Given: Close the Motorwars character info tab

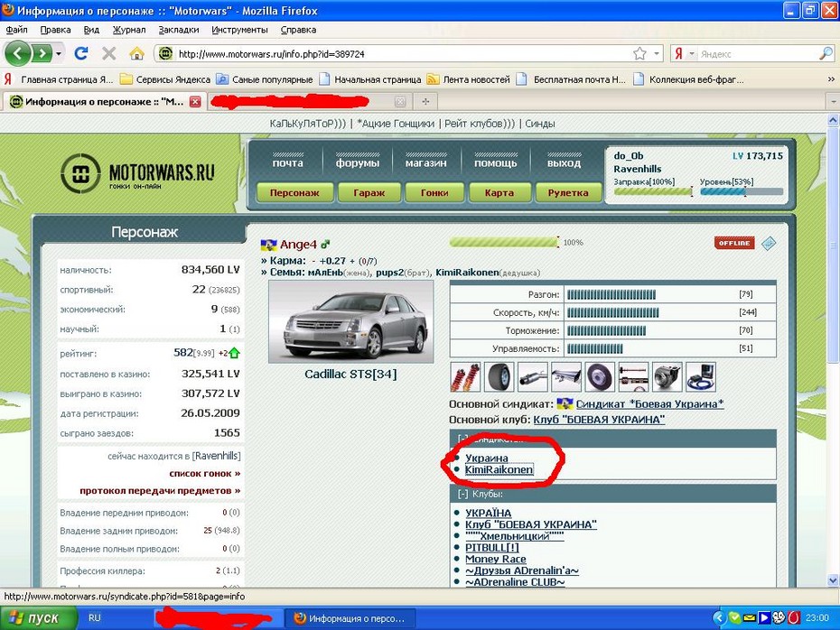Looking at the screenshot, I should pos(195,102).
